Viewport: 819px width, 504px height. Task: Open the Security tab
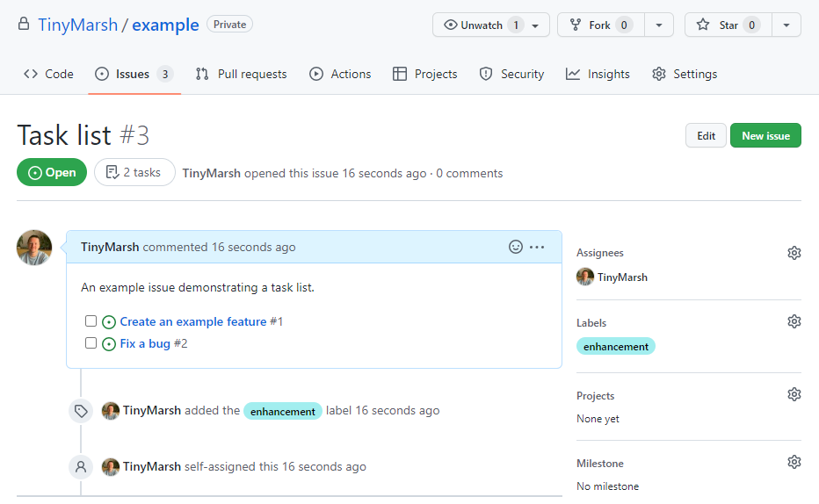pyautogui.click(x=511, y=74)
